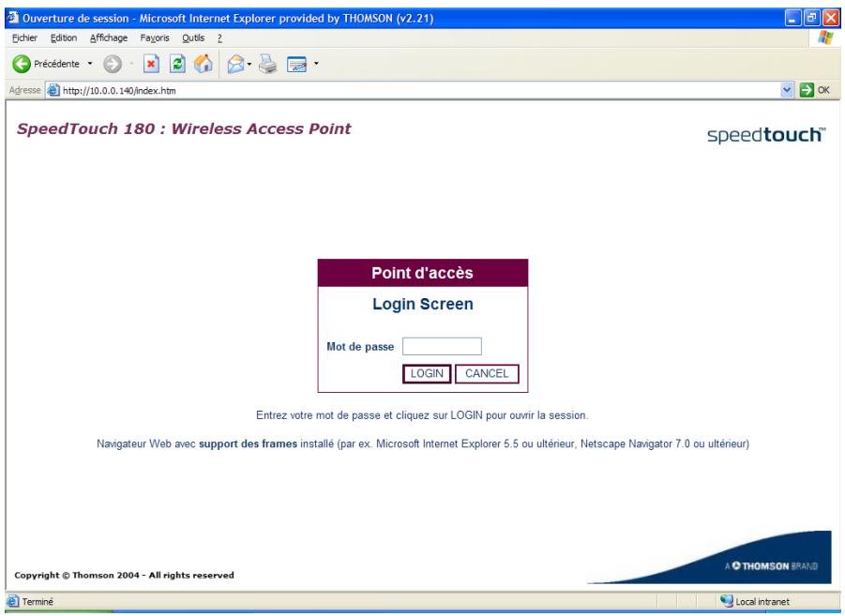Click the Thomson Brand logo banner
This screenshot has height=616, width=845.
(710, 557)
